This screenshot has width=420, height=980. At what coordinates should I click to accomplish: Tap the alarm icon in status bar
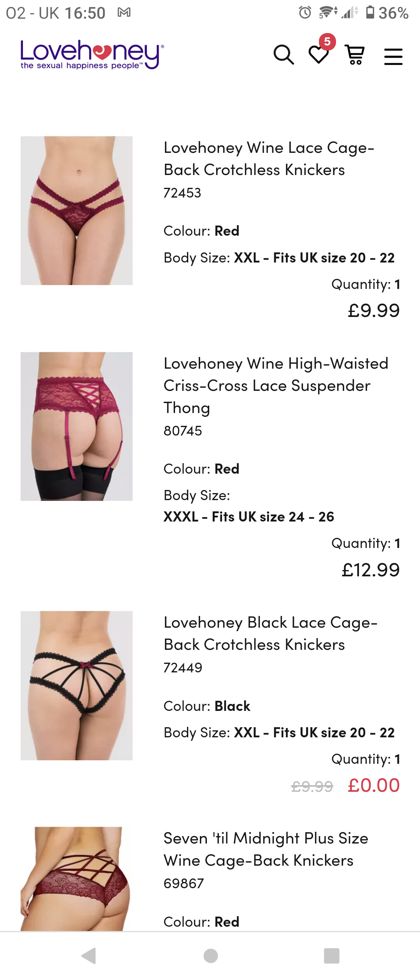305,12
